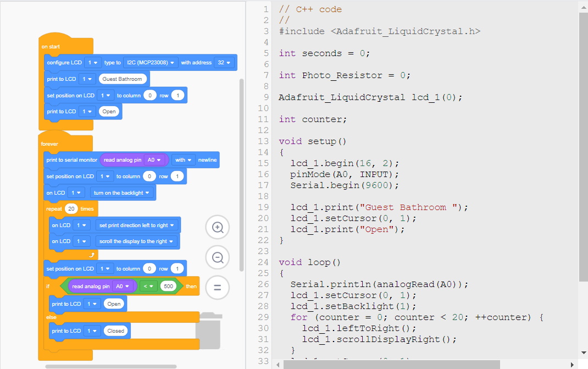Screen dimensions: 588x369
Task: Open analog pin A0 dropdown in serial monitor block
Action: (x=154, y=160)
